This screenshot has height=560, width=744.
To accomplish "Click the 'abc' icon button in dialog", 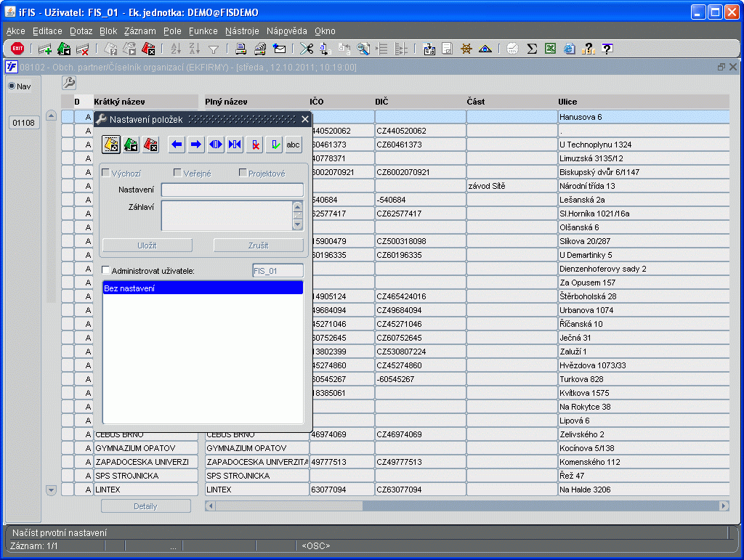I will [x=293, y=145].
